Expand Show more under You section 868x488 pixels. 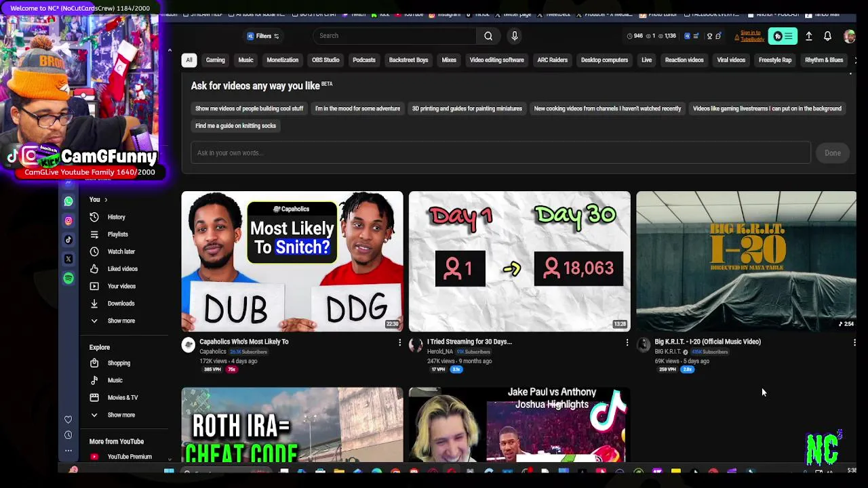[121, 321]
